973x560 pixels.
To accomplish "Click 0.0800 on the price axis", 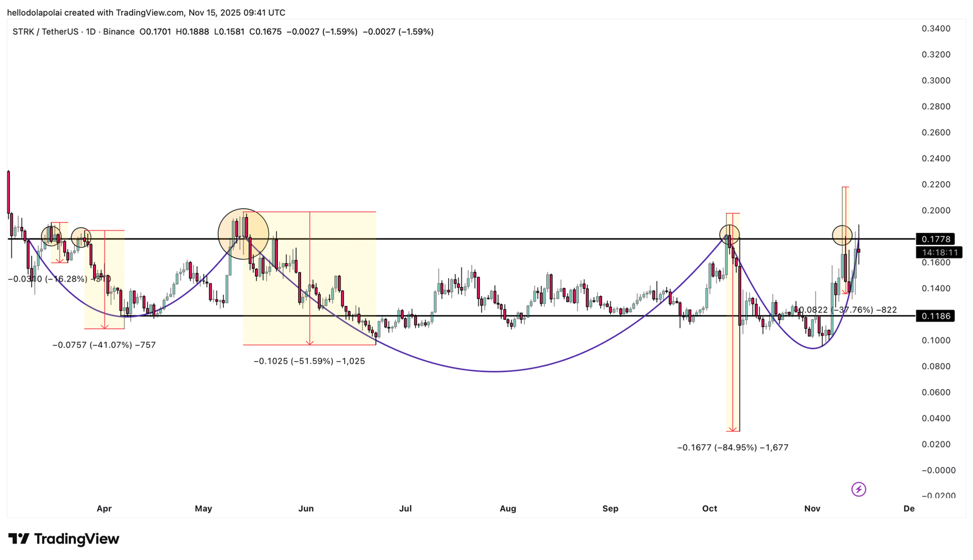I will (936, 366).
